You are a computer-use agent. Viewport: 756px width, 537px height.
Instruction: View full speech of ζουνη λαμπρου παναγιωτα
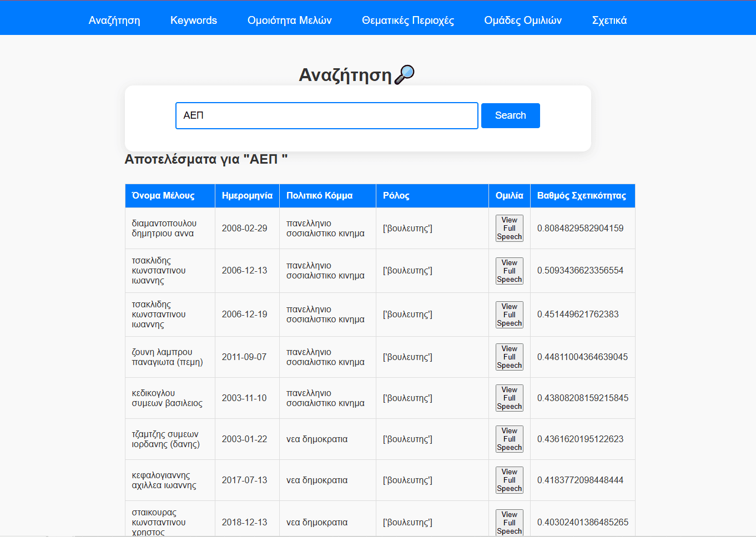510,357
